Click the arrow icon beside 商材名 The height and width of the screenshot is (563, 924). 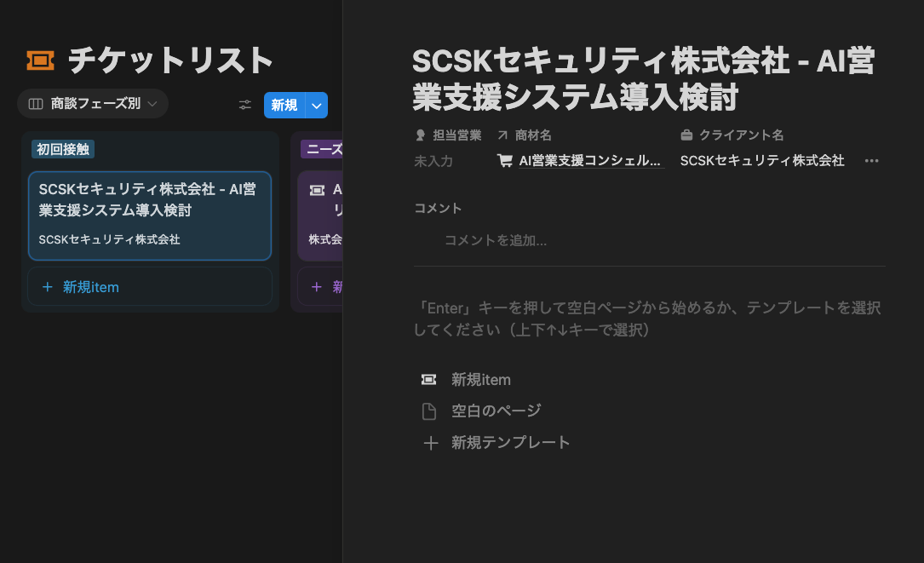(502, 135)
